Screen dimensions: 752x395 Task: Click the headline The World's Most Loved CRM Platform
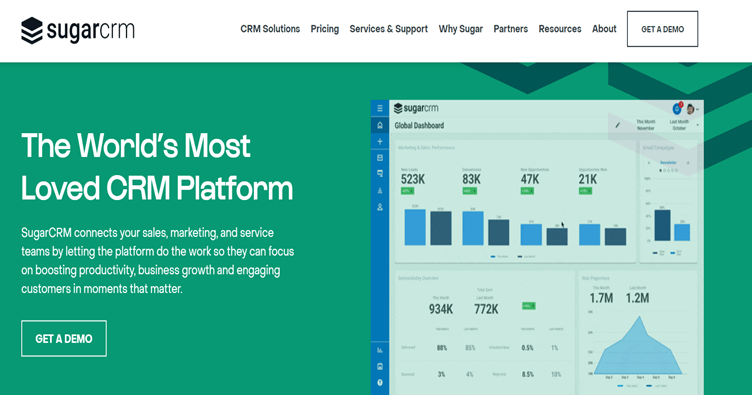157,166
